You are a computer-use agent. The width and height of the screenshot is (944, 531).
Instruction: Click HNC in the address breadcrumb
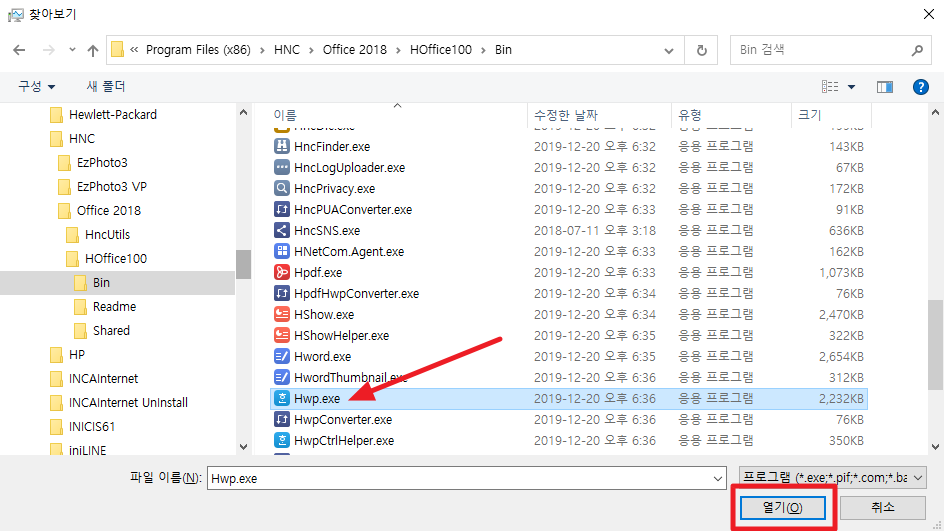click(x=287, y=50)
